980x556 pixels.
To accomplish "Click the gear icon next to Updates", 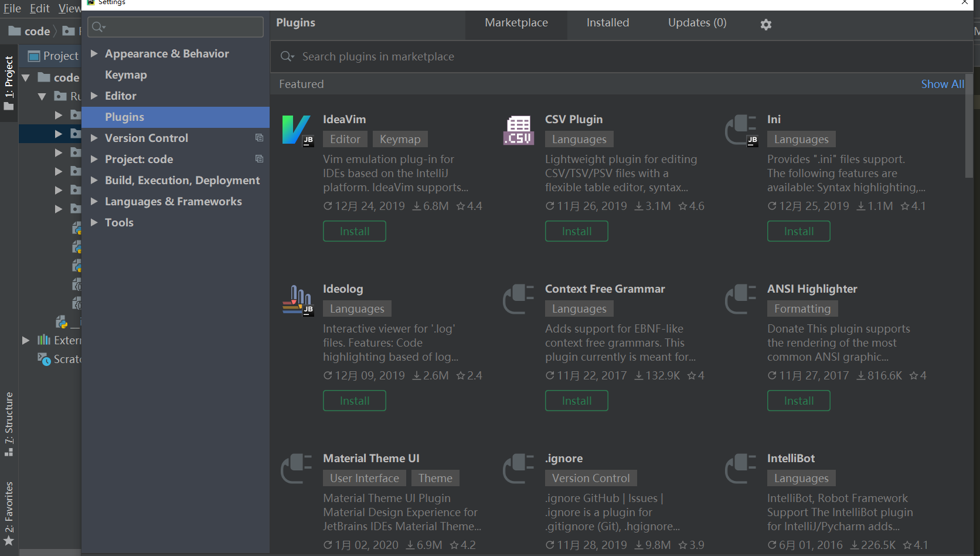I will [x=766, y=24].
